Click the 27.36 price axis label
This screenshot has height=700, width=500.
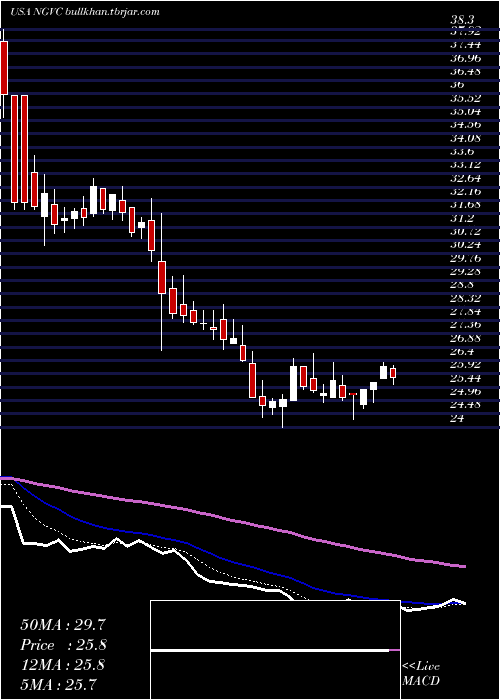pos(465,325)
